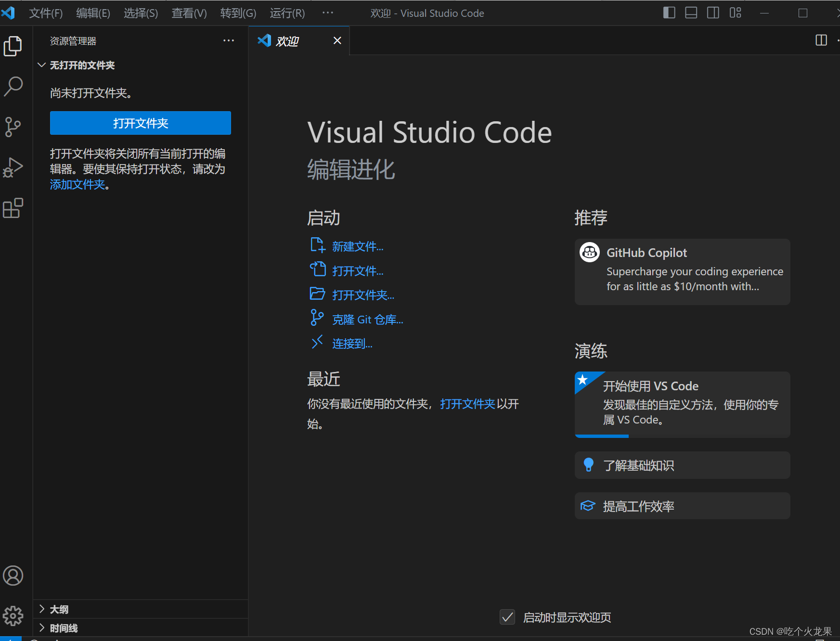This screenshot has width=840, height=641.
Task: Open the Run and Debug view icon
Action: [13, 168]
